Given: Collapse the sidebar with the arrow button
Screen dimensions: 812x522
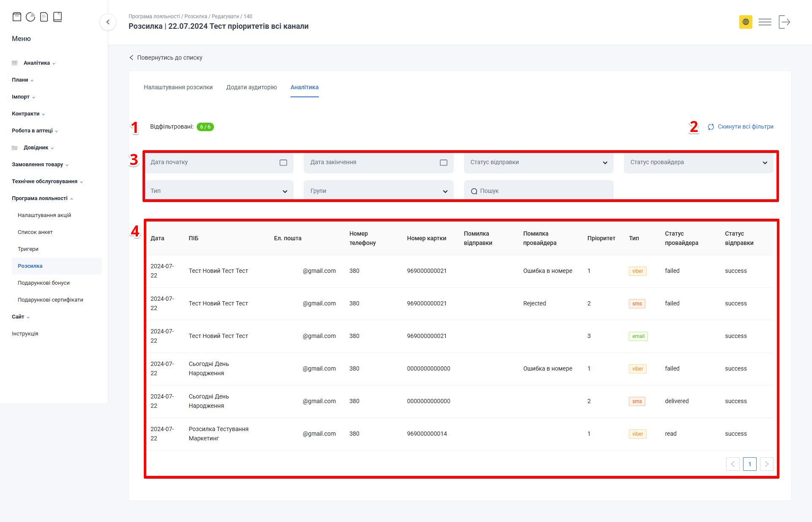Looking at the screenshot, I should pyautogui.click(x=108, y=22).
